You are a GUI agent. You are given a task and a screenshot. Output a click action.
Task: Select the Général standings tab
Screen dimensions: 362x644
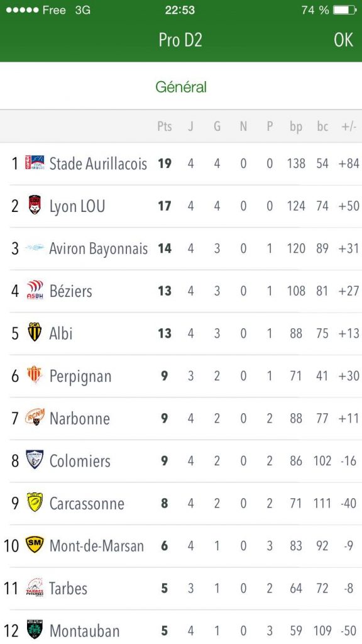click(181, 87)
